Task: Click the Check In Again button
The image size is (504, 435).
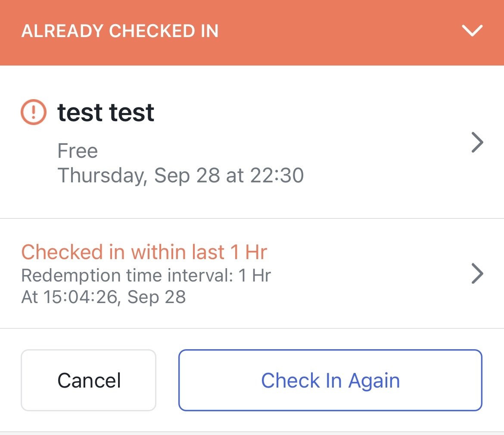Action: [330, 380]
